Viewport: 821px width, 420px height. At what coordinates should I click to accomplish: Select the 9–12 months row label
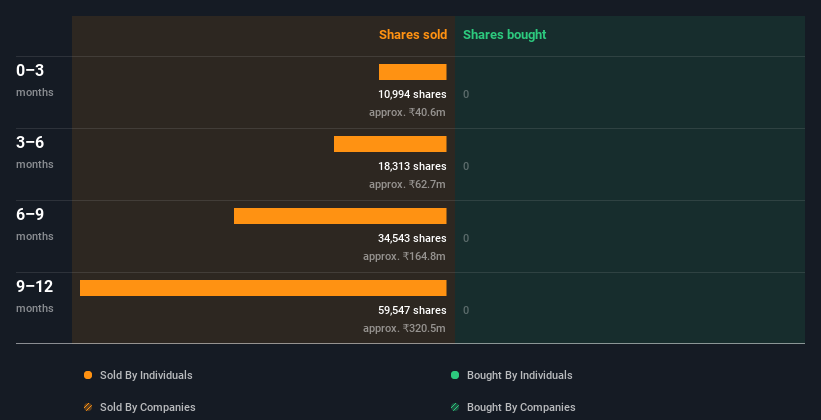35,287
